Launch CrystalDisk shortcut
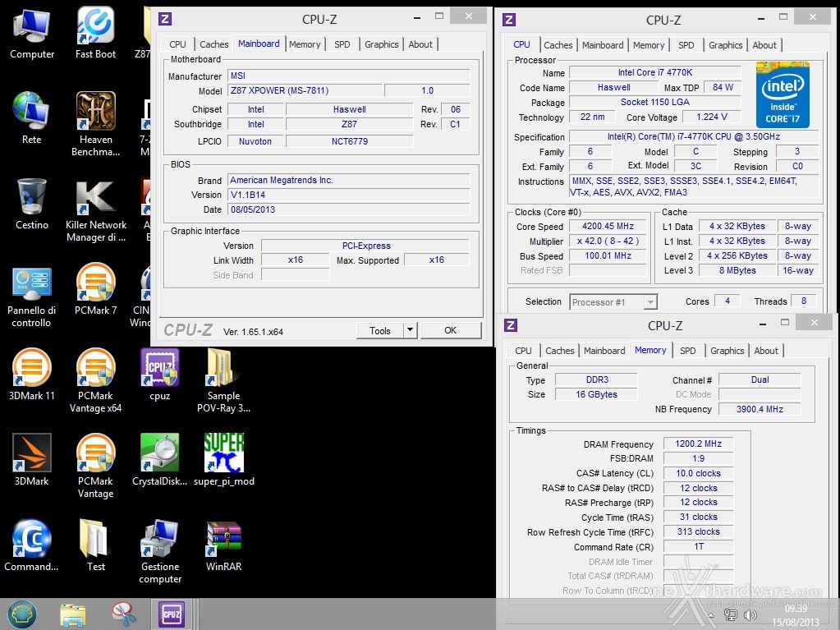Viewport: 840px width, 630px height. click(x=159, y=461)
